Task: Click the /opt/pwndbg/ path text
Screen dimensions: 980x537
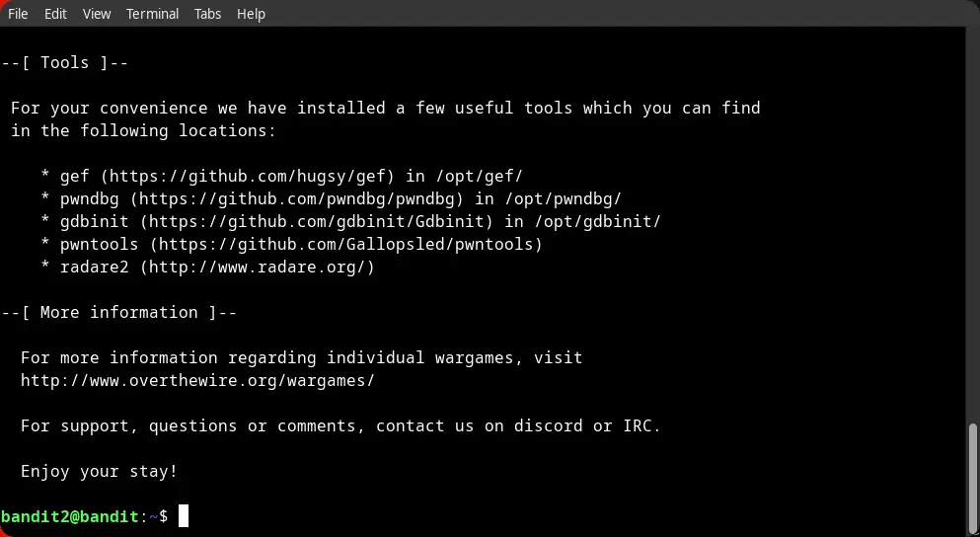Action: tap(563, 198)
